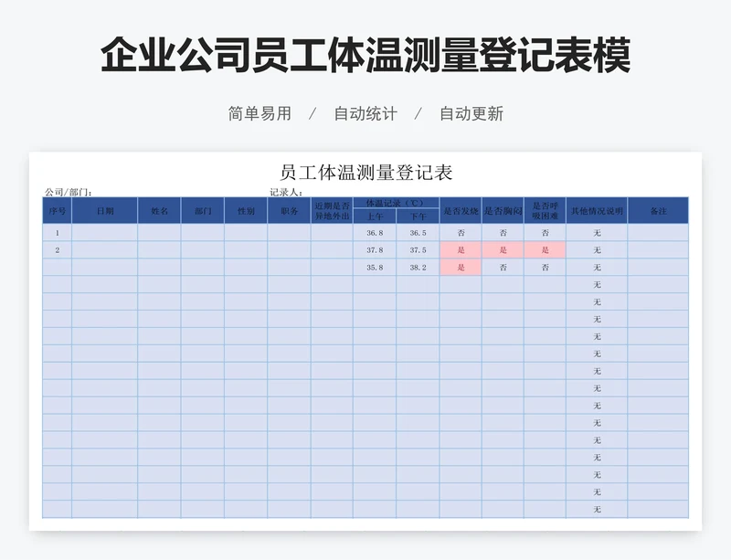The image size is (731, 560).
Task: Click the 公司/部门 label
Action: [68, 192]
